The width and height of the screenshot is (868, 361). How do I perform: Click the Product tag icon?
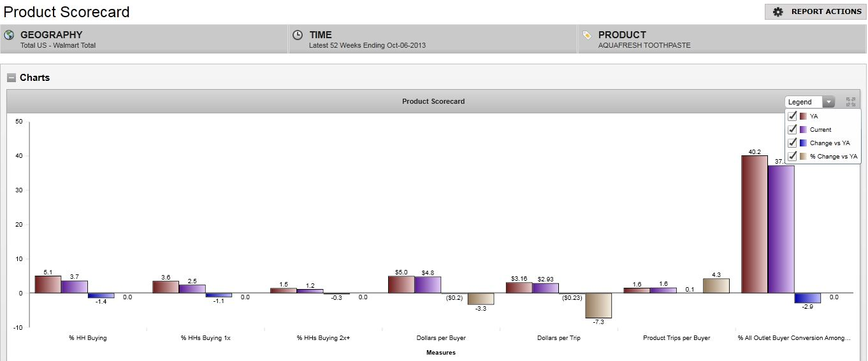(587, 35)
